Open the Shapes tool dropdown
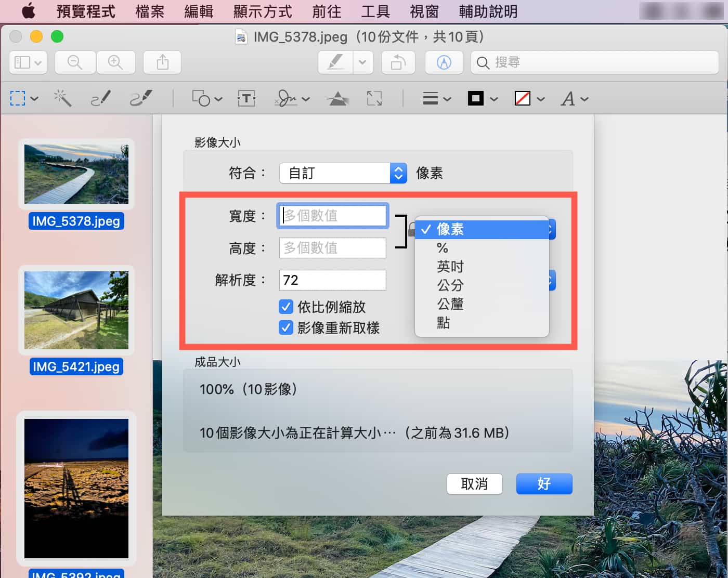The image size is (728, 578). coord(207,98)
